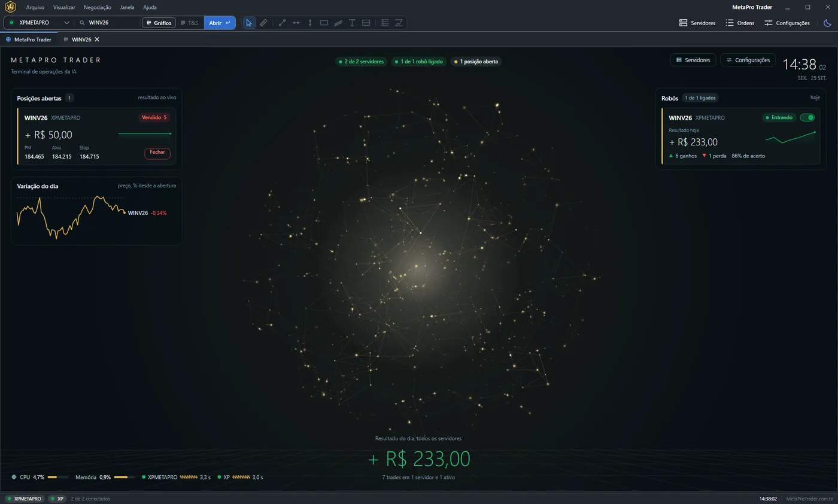This screenshot has width=838, height=504.
Task: Select the trend line drawing tool
Action: point(282,23)
